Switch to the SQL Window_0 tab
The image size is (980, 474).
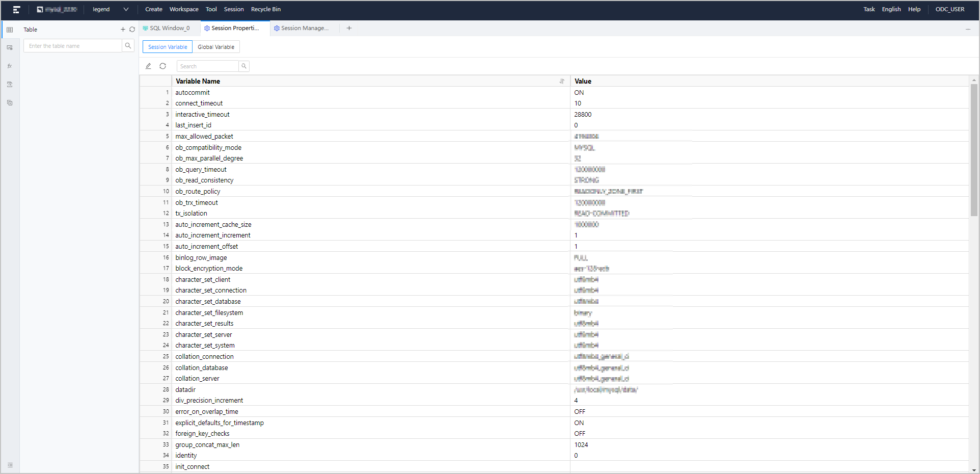pos(167,28)
